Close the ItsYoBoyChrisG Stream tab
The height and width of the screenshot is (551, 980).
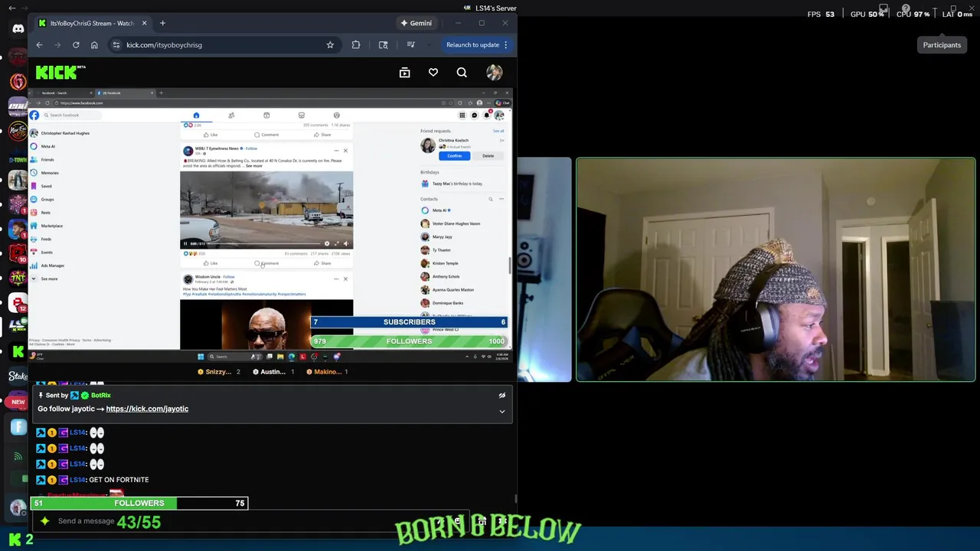pos(144,23)
